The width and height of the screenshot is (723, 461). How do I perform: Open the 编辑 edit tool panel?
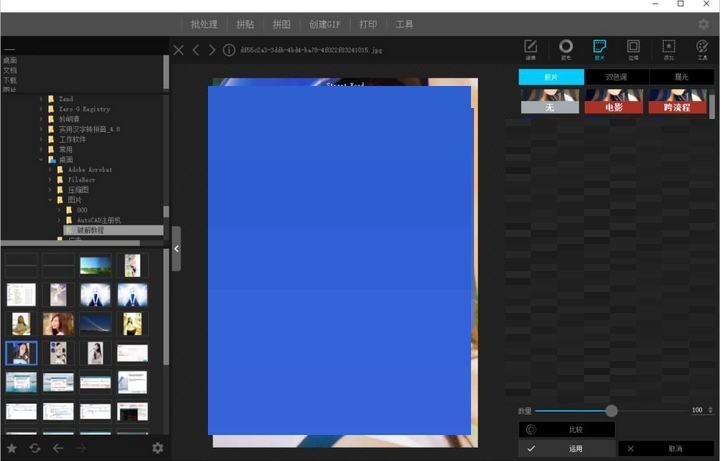pos(531,50)
